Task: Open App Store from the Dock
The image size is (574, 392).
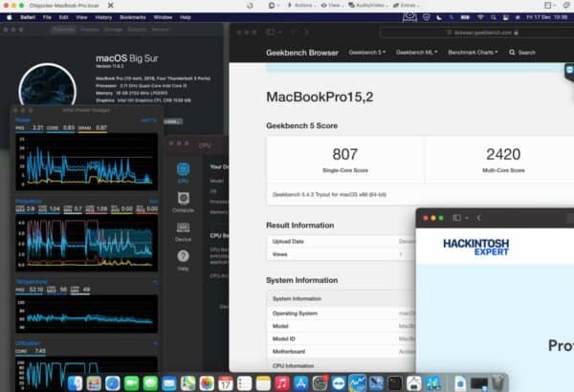Action: [x=301, y=383]
